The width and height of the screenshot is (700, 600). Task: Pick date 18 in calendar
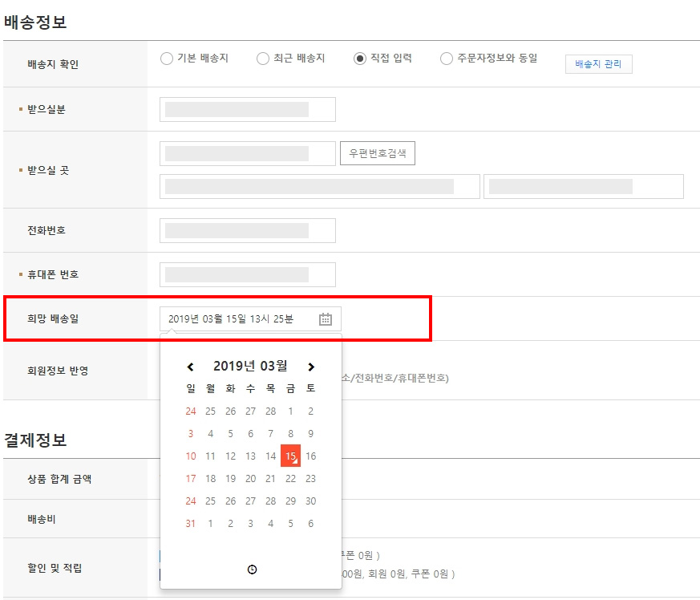coord(210,479)
